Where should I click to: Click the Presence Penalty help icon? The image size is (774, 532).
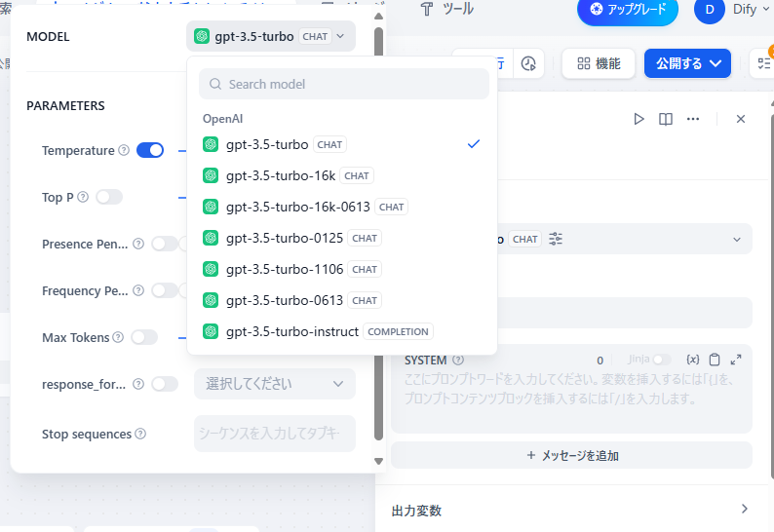[x=138, y=244]
